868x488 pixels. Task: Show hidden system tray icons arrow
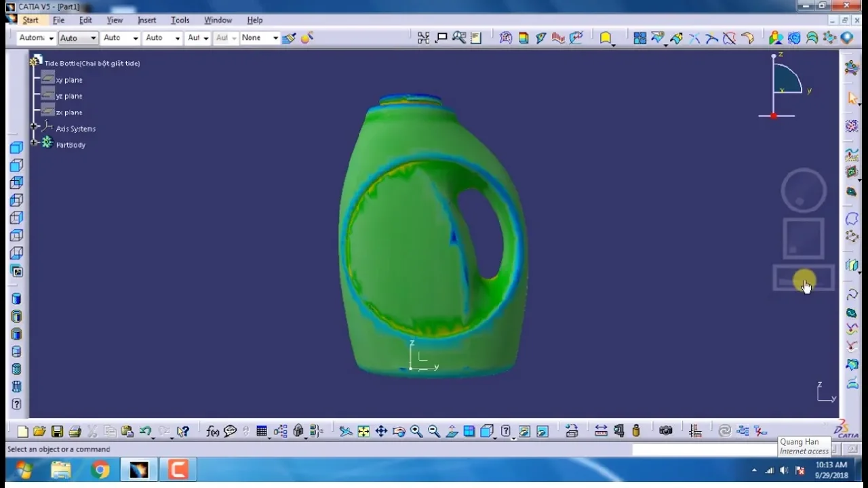point(755,470)
